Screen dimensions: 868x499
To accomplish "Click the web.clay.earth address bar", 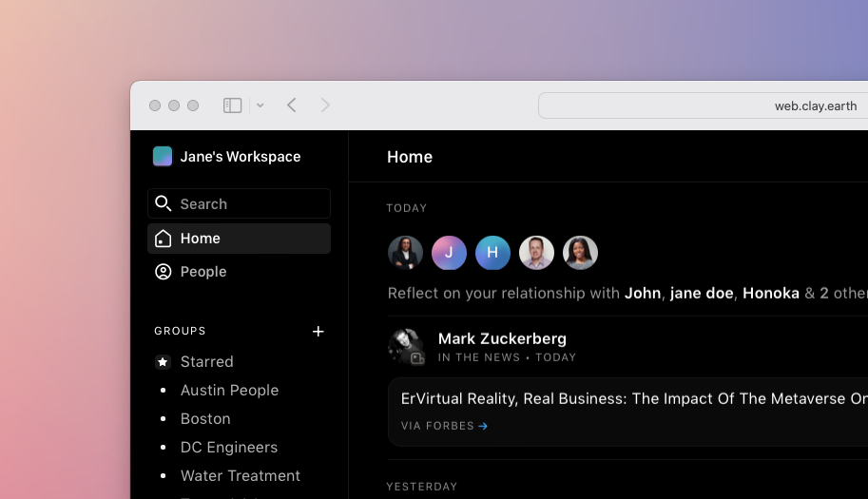I will point(704,106).
